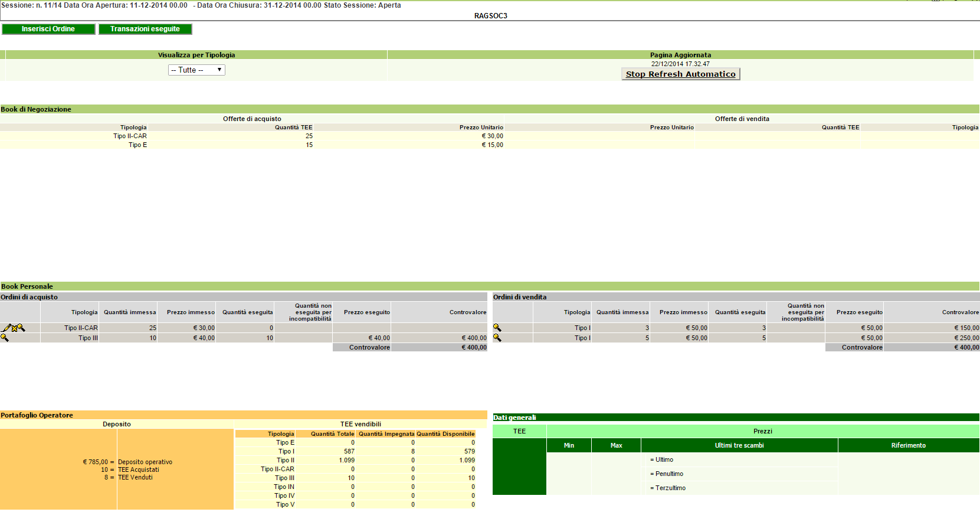980x512 pixels.
Task: Click the Penultimo entry in Ultimi tre scambi
Action: tap(667, 474)
